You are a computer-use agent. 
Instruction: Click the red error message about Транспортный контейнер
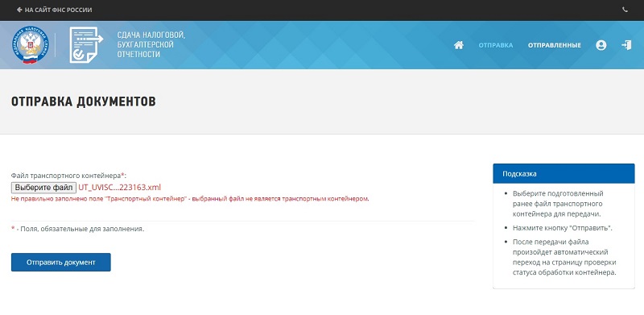[190, 199]
